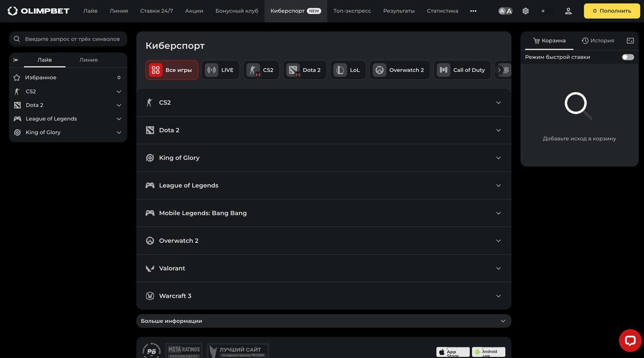Image resolution: width=644 pixels, height=358 pixels.
Task: Enable Режим быстрой ставки toggle
Action: [628, 57]
